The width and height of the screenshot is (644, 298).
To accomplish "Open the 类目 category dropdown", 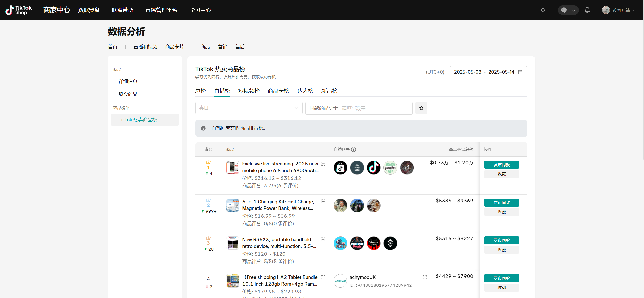I will pos(249,108).
